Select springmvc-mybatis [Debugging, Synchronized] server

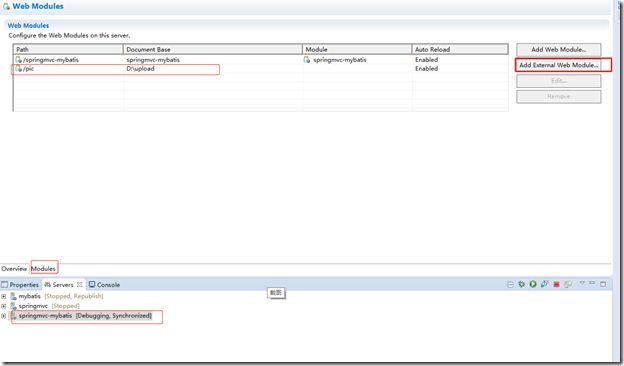[85, 316]
